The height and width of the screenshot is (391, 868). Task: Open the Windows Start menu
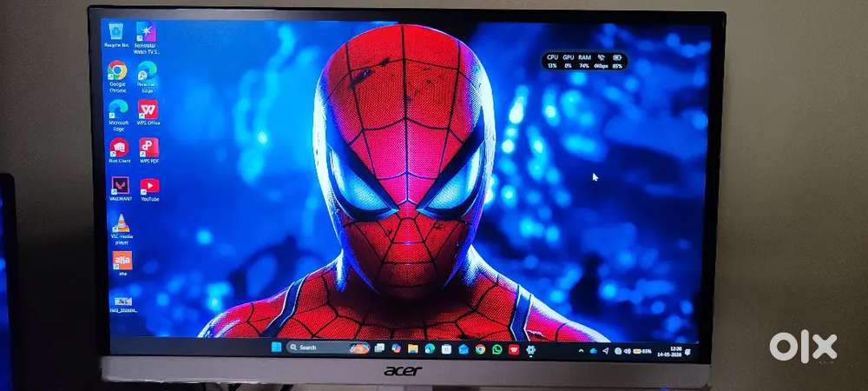click(276, 348)
